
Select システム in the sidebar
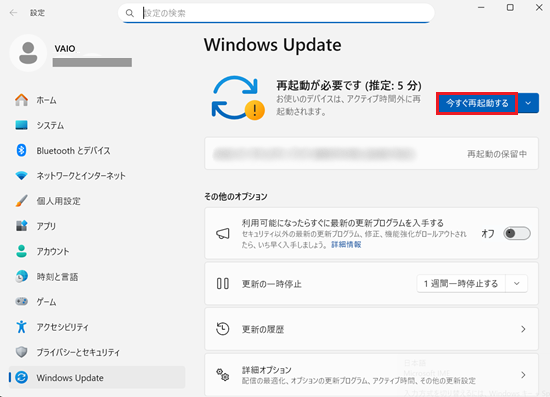tap(97, 125)
